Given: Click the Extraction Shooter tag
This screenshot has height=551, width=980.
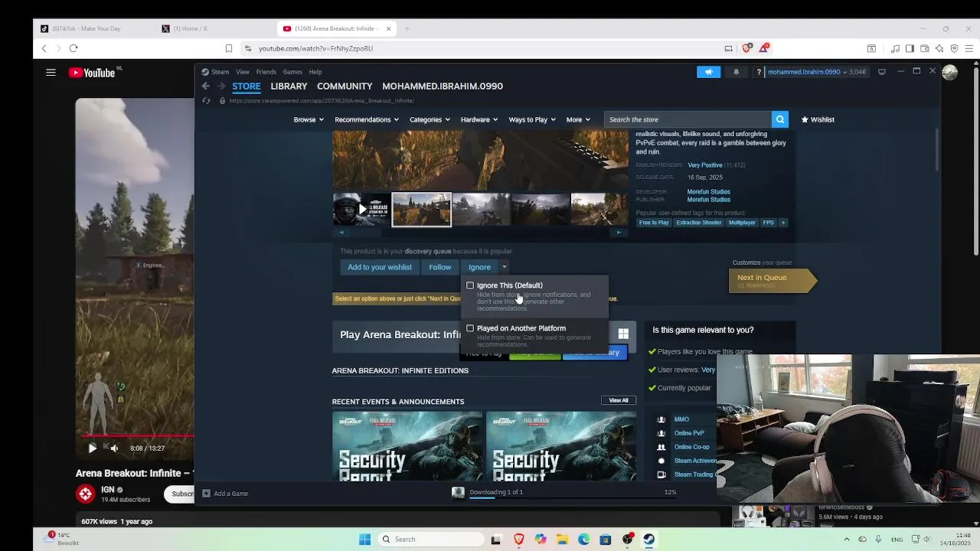Looking at the screenshot, I should [x=699, y=223].
